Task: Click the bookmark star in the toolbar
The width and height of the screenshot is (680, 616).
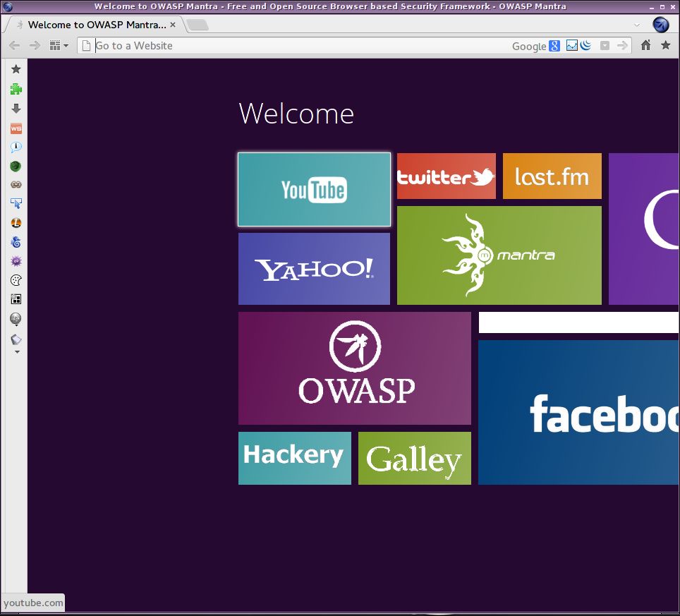Action: point(666,45)
